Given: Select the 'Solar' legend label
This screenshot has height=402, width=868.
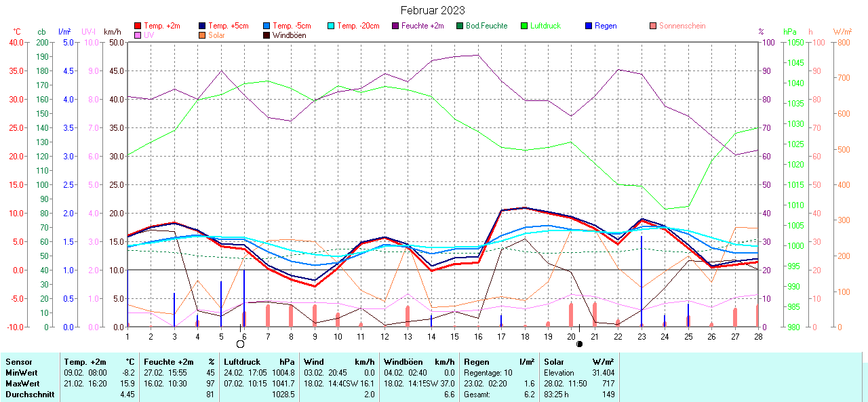Looking at the screenshot, I should pos(216,35).
